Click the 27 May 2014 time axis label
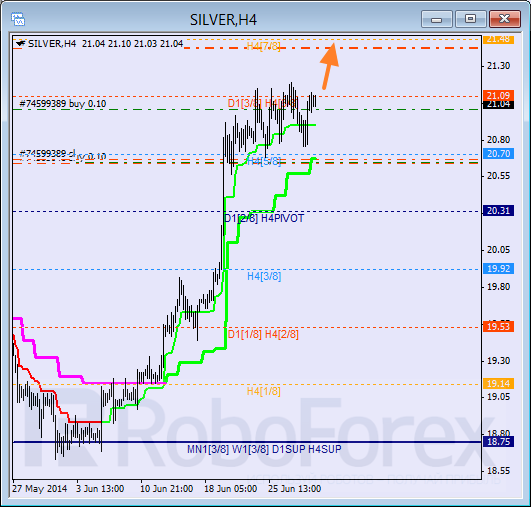The image size is (531, 507). tap(40, 489)
